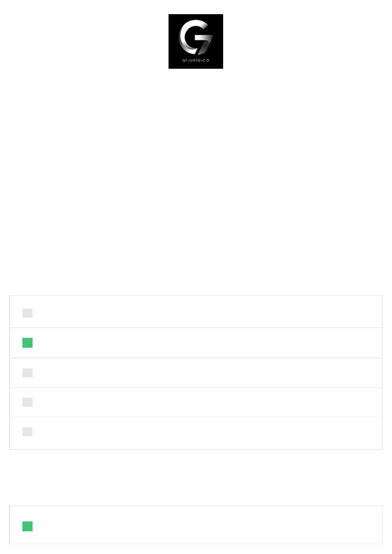392x554 pixels.
Task: Select the third answer row of the card
Action: pos(196,373)
